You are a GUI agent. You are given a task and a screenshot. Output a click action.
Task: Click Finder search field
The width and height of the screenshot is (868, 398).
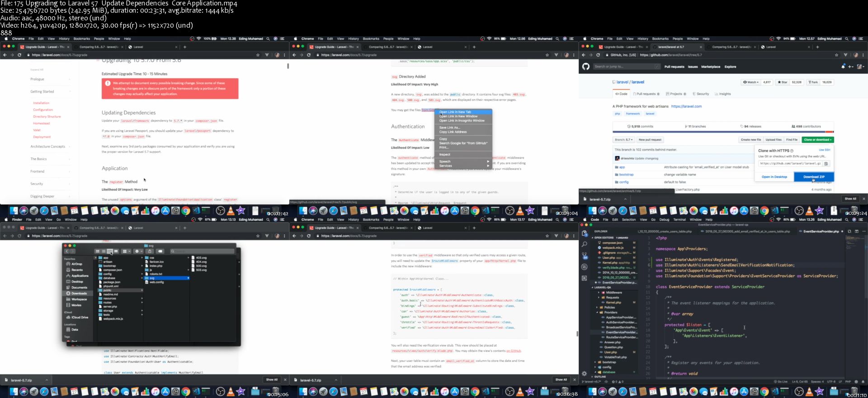point(202,251)
